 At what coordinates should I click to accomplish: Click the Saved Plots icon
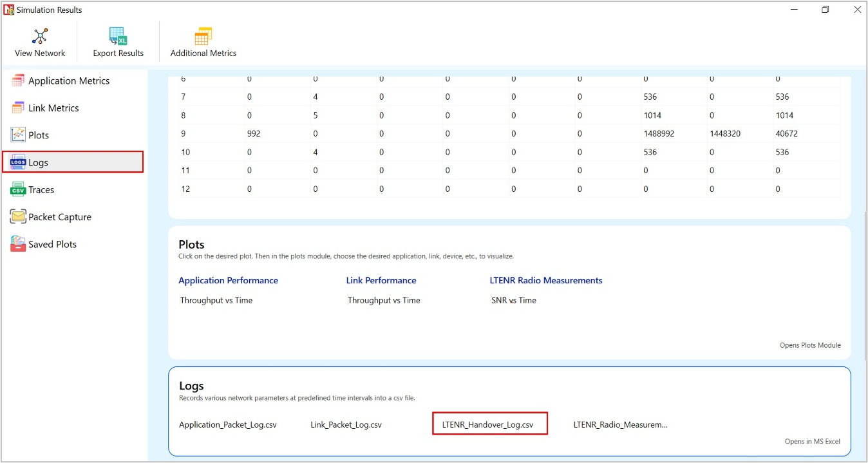(x=18, y=245)
